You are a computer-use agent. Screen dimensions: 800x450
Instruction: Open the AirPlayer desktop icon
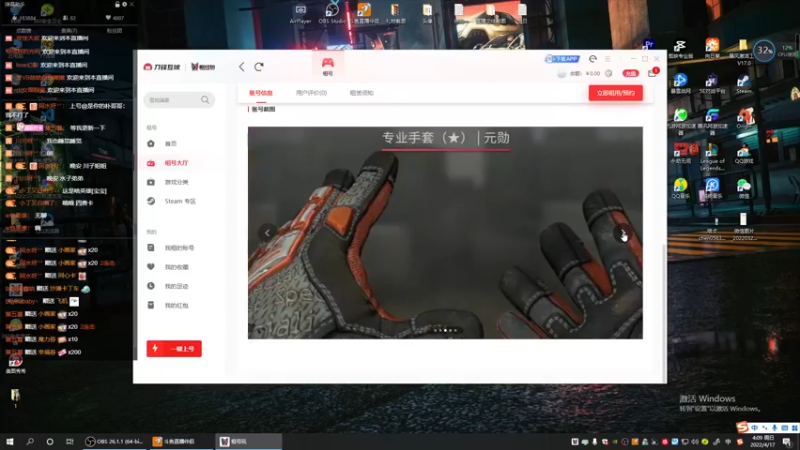coord(301,14)
